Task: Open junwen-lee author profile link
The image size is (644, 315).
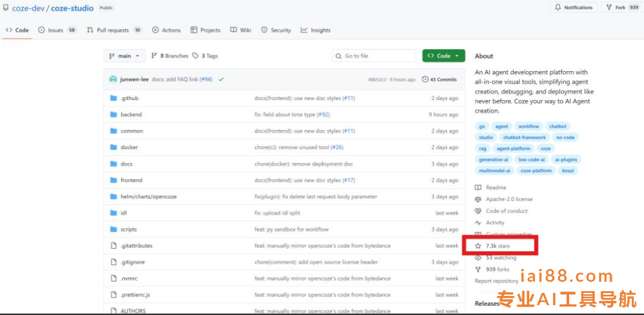Action: [x=134, y=79]
